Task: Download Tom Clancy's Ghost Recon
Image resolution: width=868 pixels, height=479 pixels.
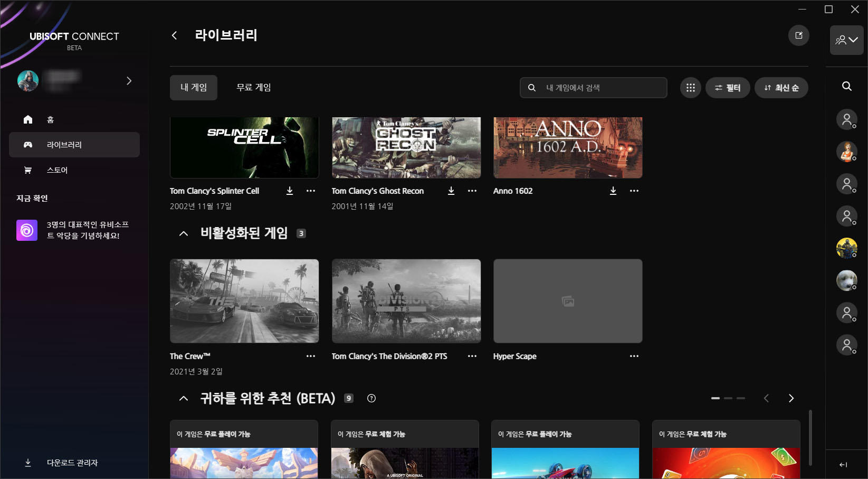Action: 451,191
